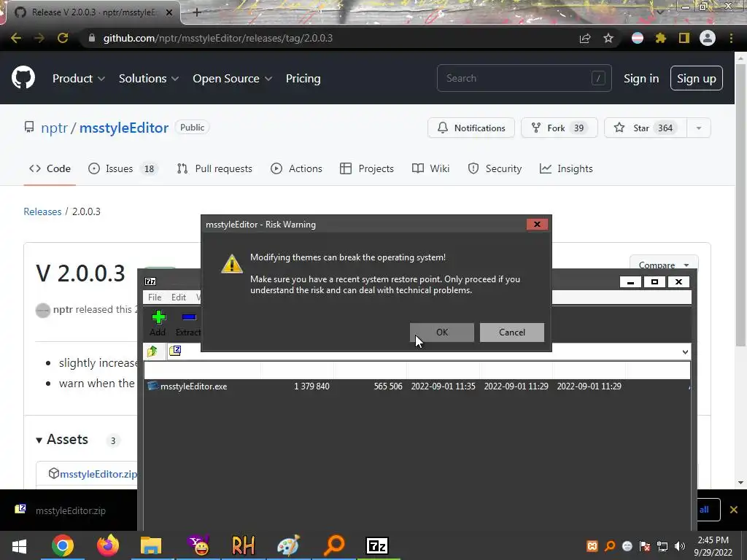Fork the repository with Fork button
Viewport: 747px width, 560px height.
pyautogui.click(x=559, y=128)
